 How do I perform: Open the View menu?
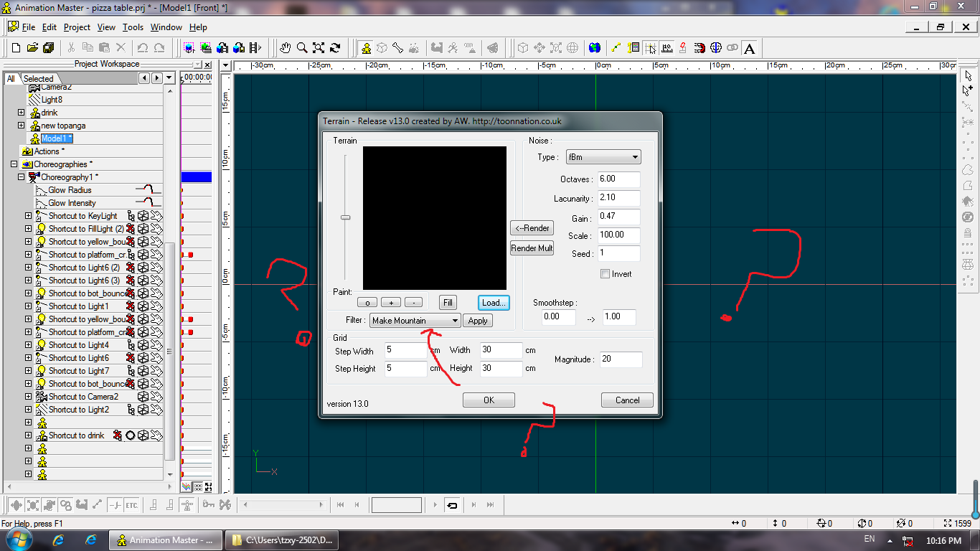[x=106, y=27]
